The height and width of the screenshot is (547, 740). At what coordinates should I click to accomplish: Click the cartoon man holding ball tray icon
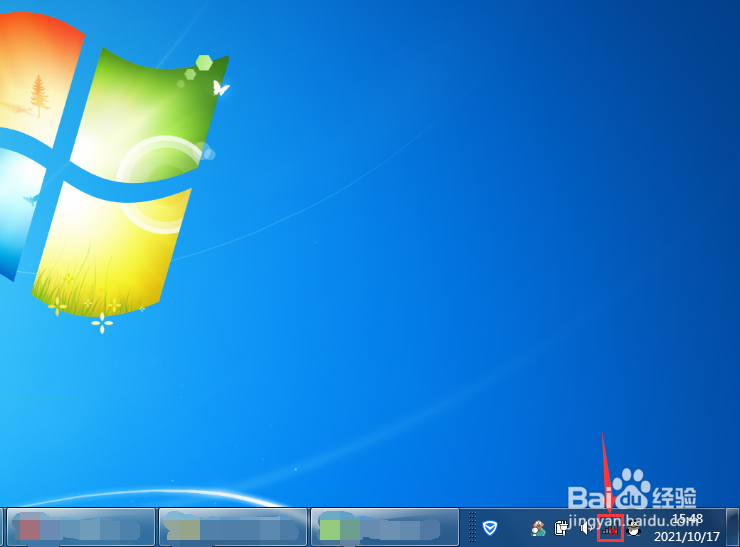[x=538, y=528]
